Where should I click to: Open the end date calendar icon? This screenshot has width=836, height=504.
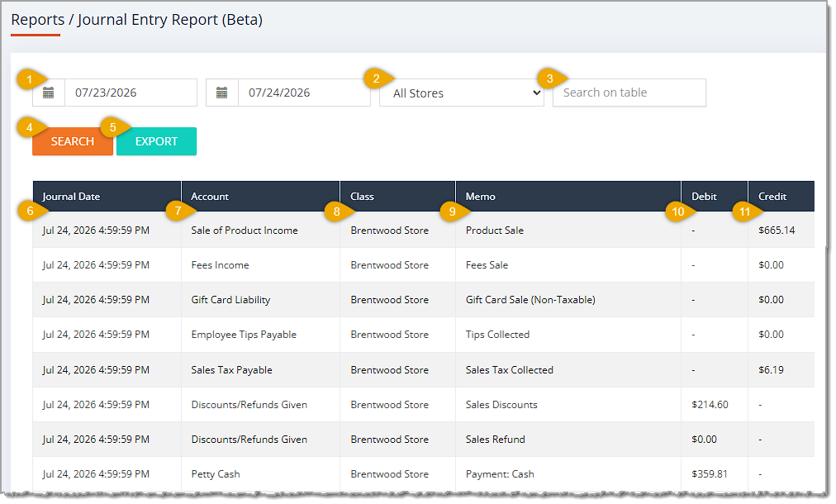[221, 93]
